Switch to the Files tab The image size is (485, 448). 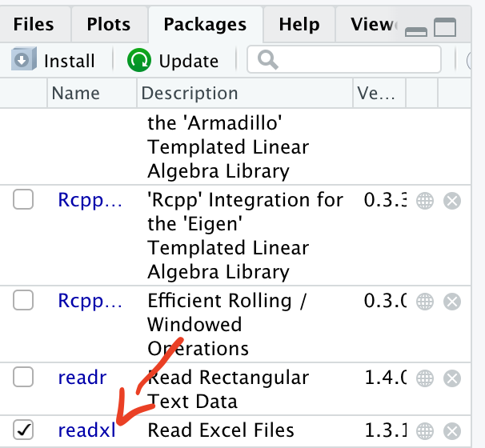(x=34, y=24)
